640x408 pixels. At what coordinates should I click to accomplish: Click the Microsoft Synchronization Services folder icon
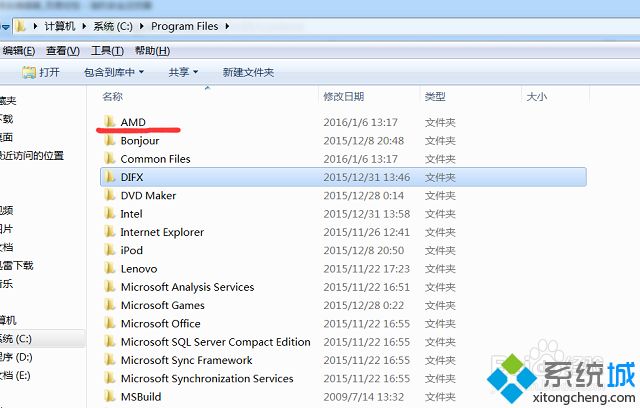coord(109,378)
